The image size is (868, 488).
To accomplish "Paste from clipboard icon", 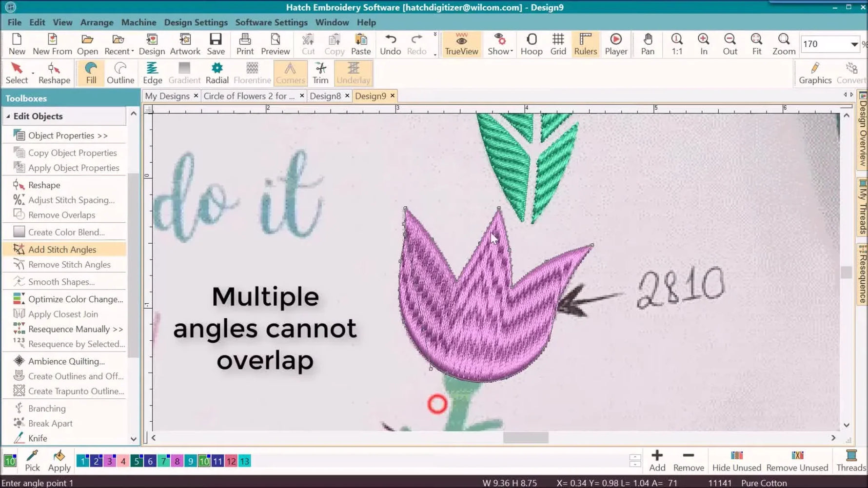I will 361,44.
